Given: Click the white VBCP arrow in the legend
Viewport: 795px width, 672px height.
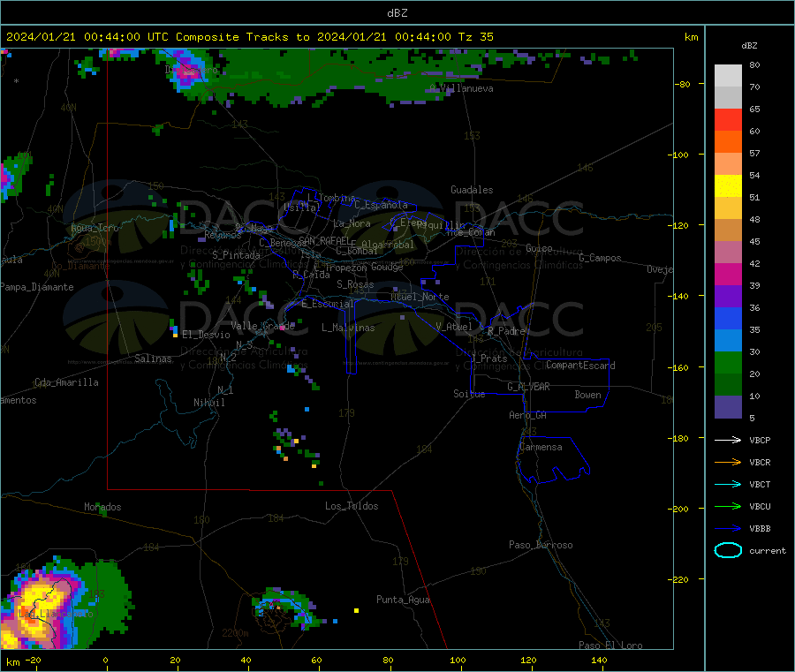Looking at the screenshot, I should click(728, 440).
